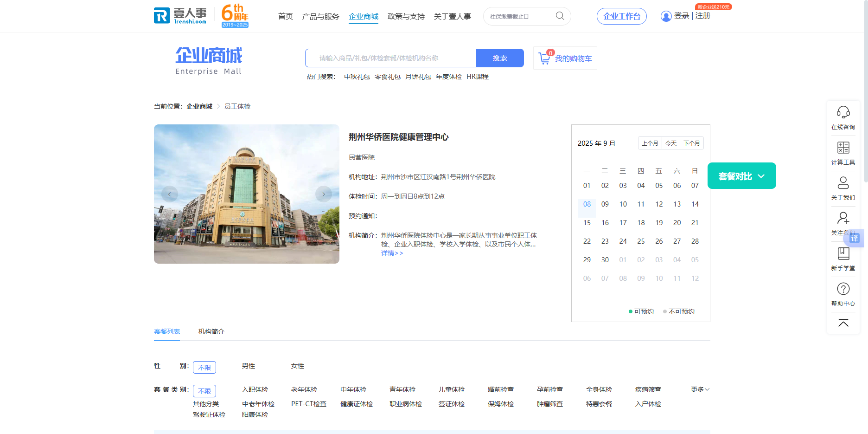
Task: Open 产品与服务 navigation item
Action: click(320, 16)
